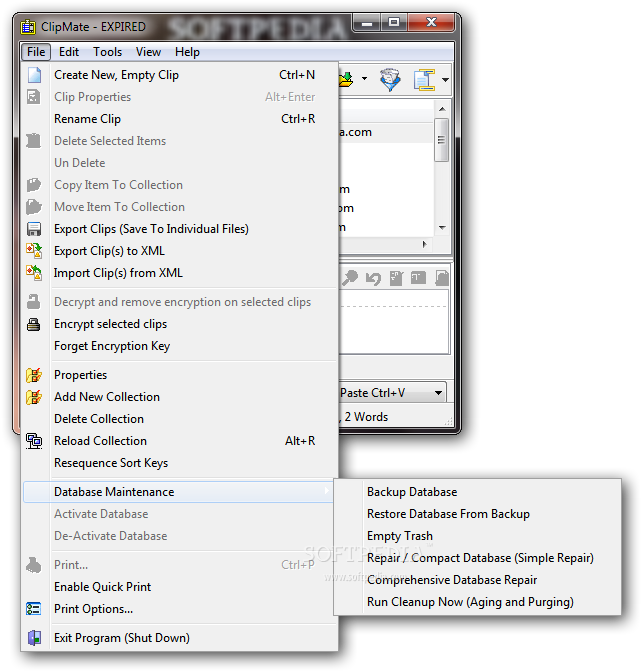Click the editor toolbar icon after the undo arrow
The width and height of the screenshot is (642, 672).
click(396, 278)
